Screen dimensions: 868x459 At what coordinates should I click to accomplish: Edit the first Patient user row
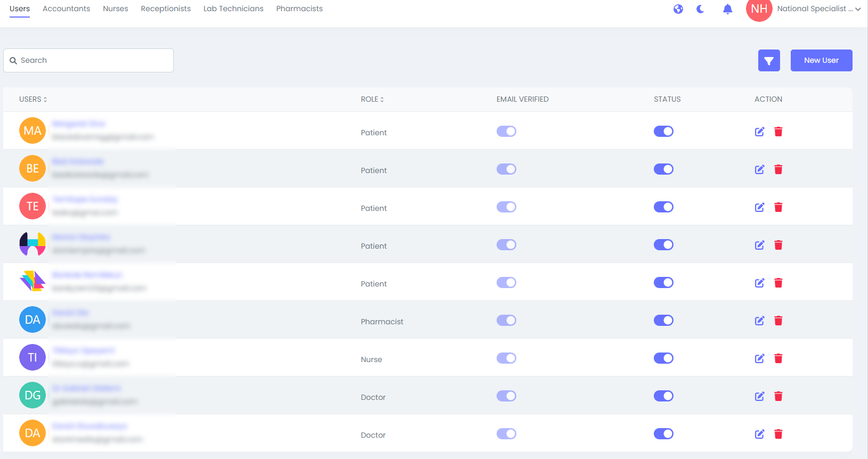pos(759,132)
